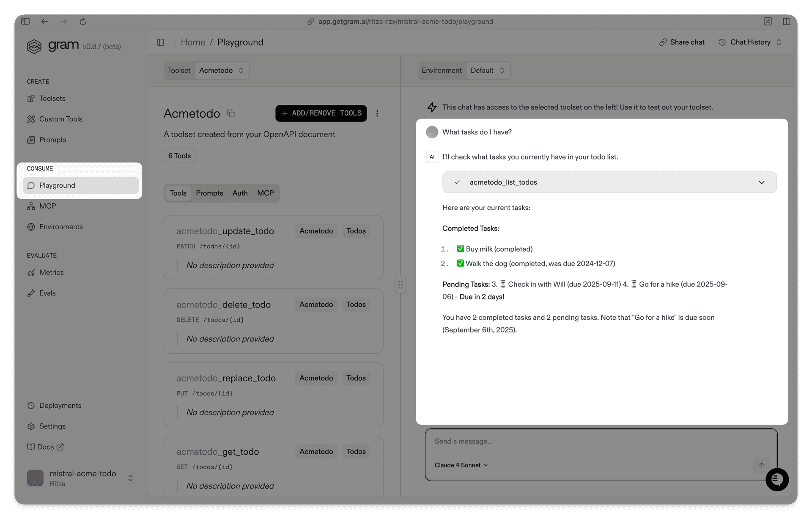Open the Deployments section
Image resolution: width=812 pixels, height=519 pixels.
tap(60, 405)
